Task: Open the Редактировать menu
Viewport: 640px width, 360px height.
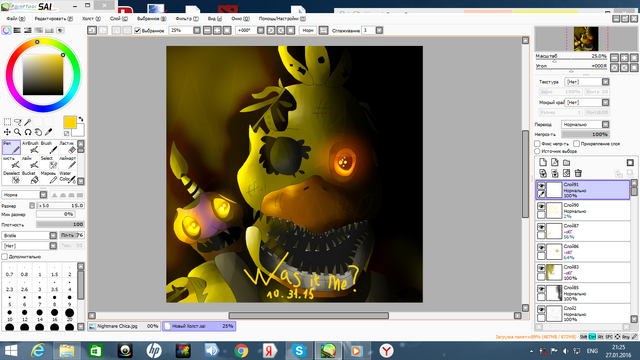Action: click(x=53, y=18)
